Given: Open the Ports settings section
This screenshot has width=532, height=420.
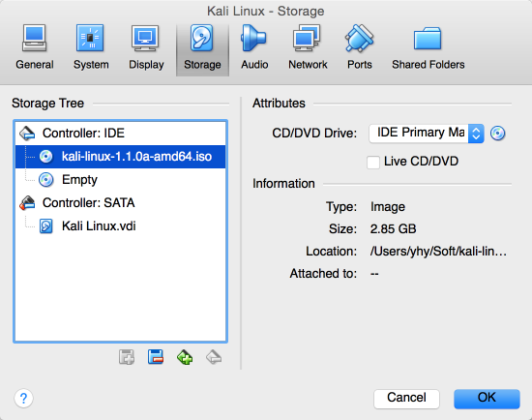Looking at the screenshot, I should point(359,47).
